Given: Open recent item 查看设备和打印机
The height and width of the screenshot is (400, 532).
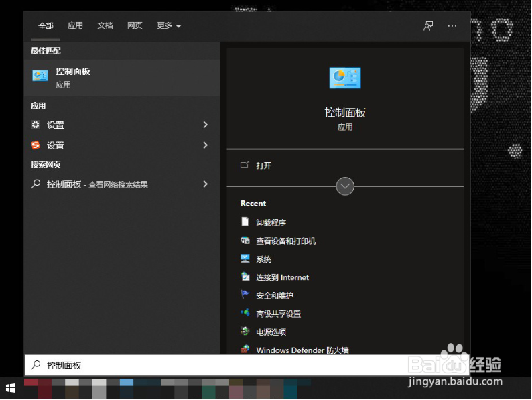Looking at the screenshot, I should (x=285, y=241).
